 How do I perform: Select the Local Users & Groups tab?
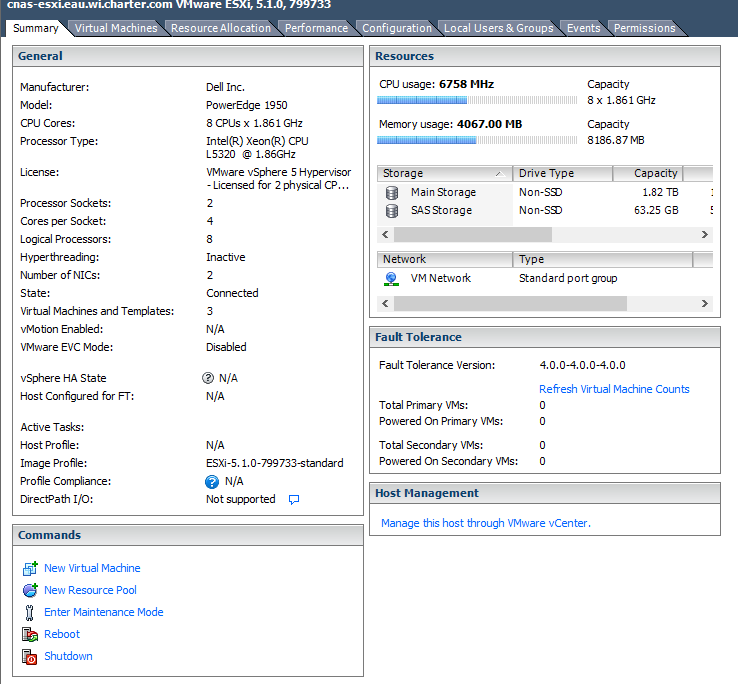coord(498,28)
